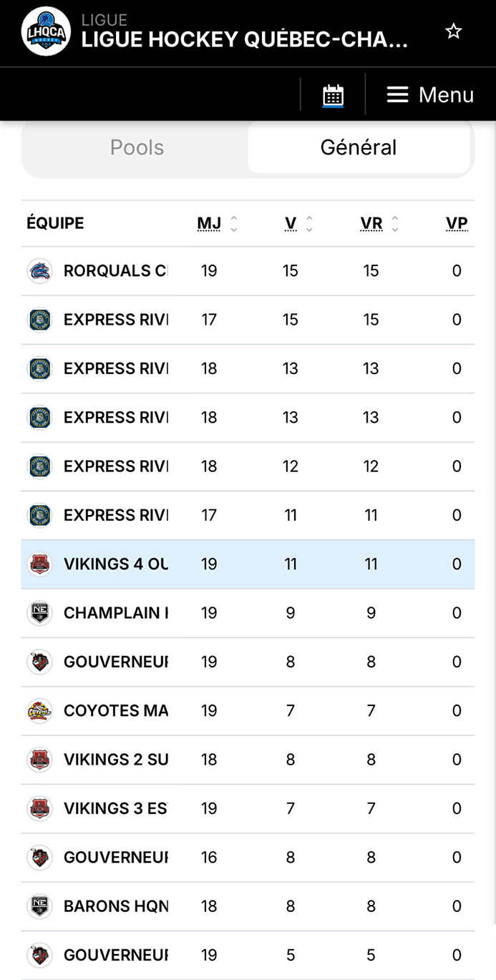Screen dimensions: 496x980
Task: Click the Vikings 4 team logo
Action: pyautogui.click(x=40, y=564)
